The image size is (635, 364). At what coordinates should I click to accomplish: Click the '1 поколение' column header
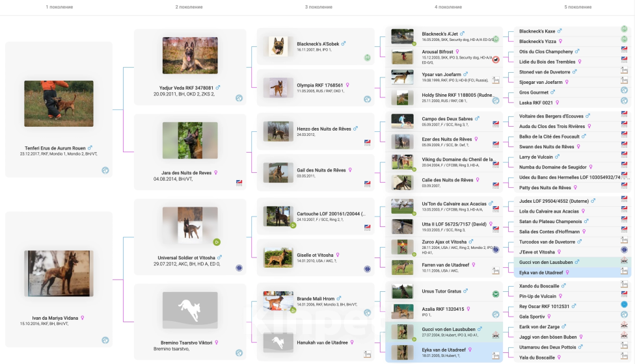click(60, 7)
